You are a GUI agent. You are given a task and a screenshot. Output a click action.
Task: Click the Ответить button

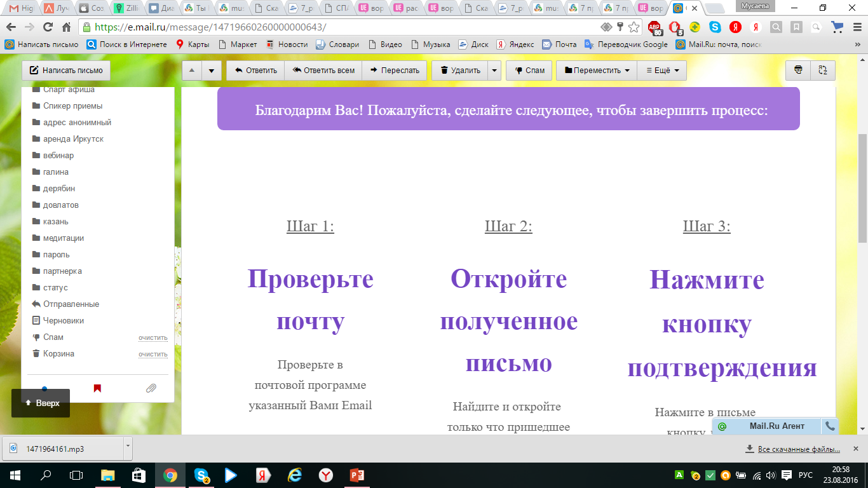[255, 71]
